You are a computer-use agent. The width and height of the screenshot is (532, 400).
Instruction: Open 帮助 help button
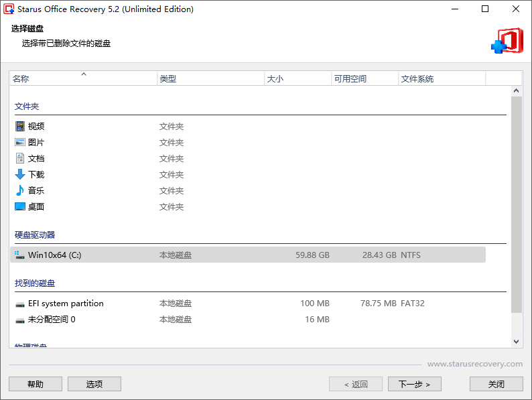tap(36, 384)
